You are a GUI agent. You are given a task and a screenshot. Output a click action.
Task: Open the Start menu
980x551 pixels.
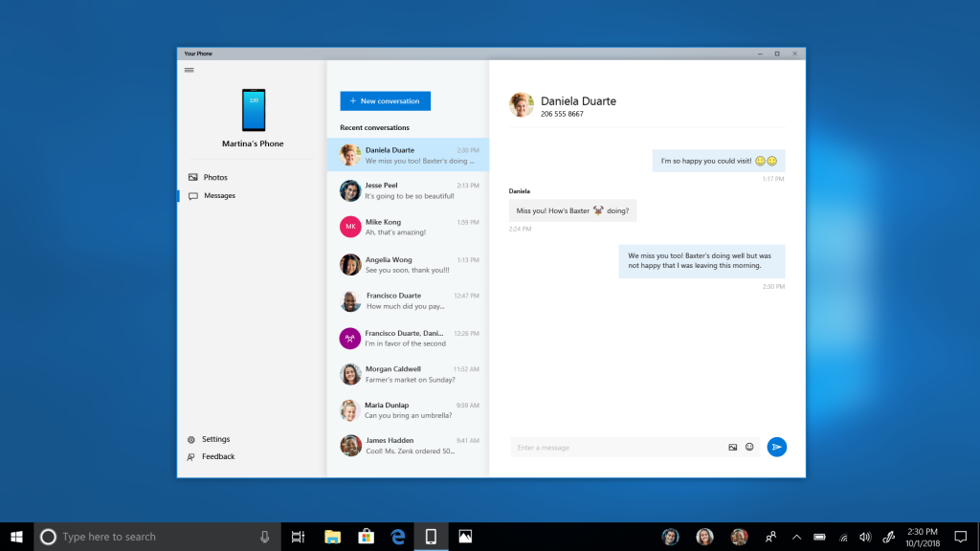pos(15,536)
